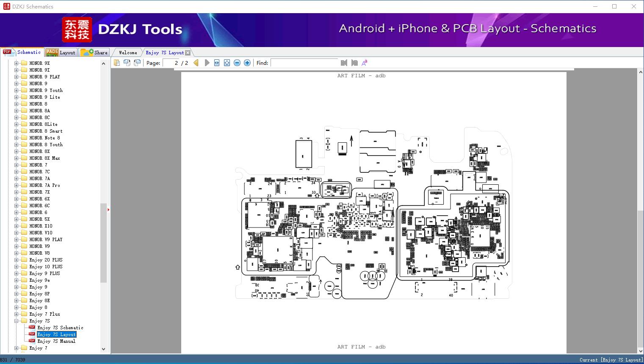Select the HONOR 7C folder
The image size is (644, 364).
39,172
